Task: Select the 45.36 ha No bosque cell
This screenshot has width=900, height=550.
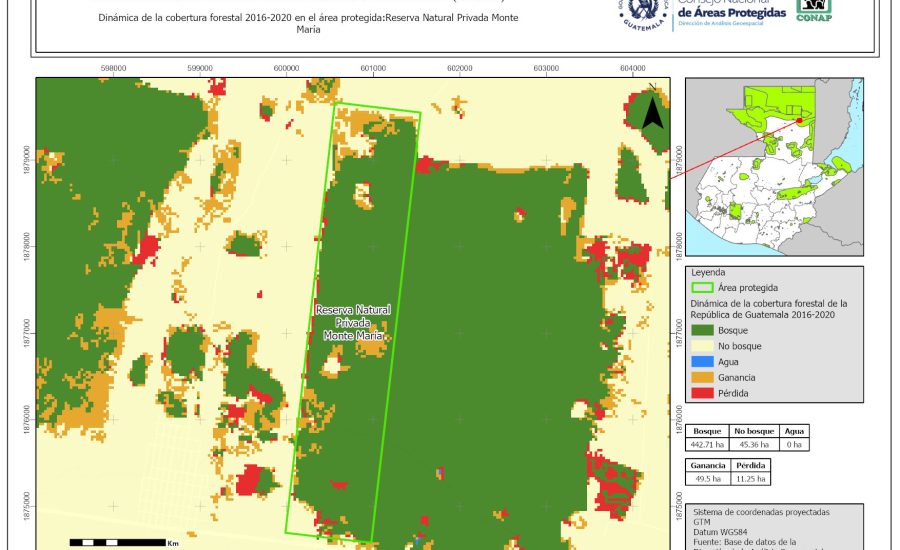Action: (x=753, y=443)
